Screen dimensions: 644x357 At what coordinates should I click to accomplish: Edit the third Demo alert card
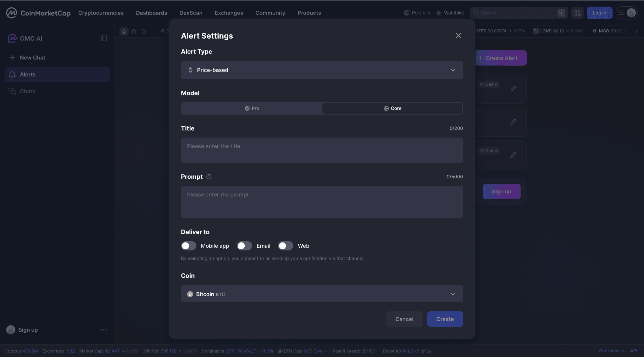513,155
